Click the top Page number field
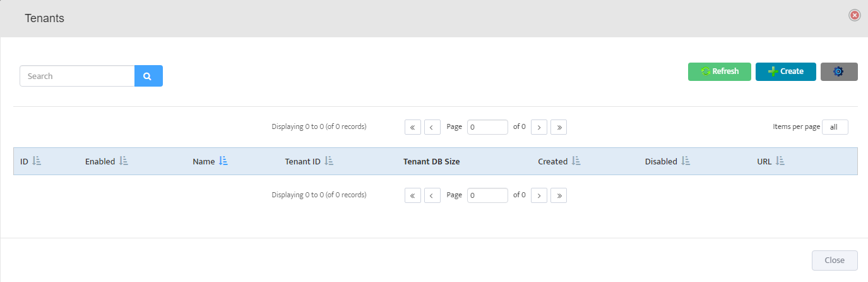 point(487,127)
